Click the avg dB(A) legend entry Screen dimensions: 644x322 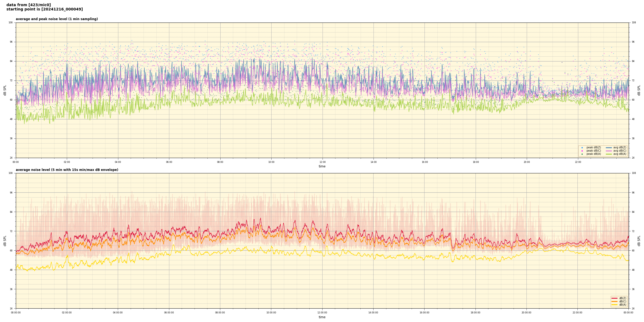pyautogui.click(x=616, y=154)
